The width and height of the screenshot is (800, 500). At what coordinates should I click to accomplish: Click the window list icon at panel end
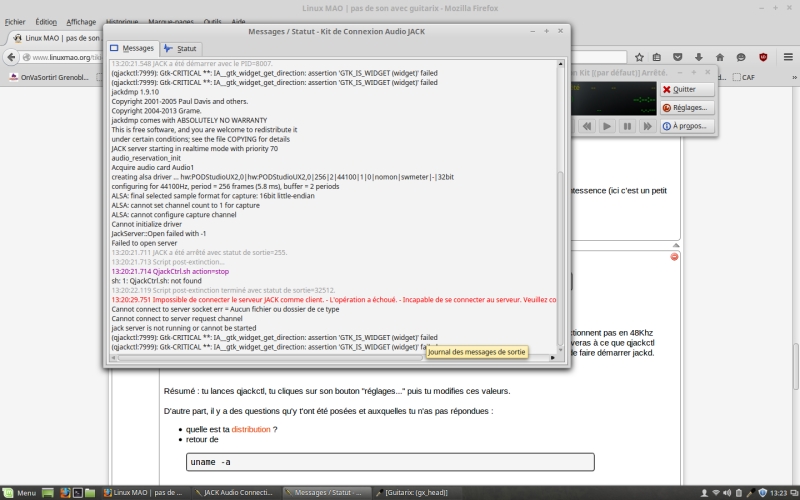pyautogui.click(x=793, y=493)
